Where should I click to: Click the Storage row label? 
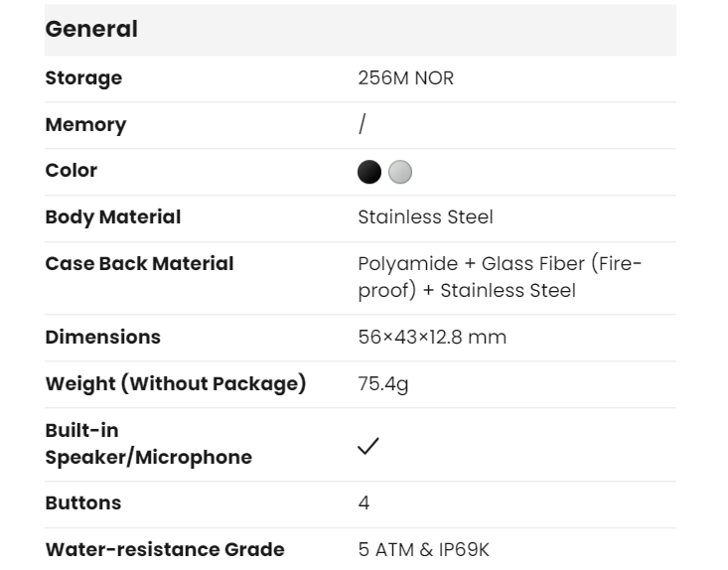(83, 78)
